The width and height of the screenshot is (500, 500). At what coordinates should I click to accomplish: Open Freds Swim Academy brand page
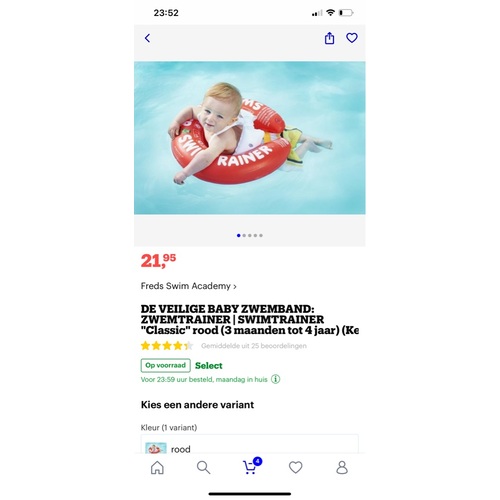click(188, 286)
